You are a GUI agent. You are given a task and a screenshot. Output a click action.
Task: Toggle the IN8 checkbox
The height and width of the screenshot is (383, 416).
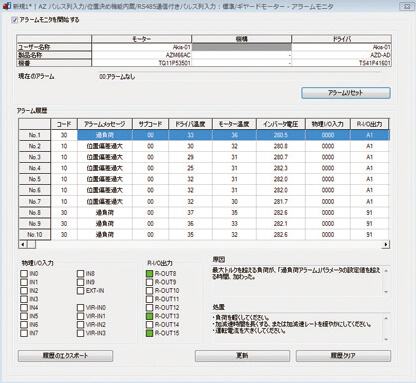pos(80,274)
